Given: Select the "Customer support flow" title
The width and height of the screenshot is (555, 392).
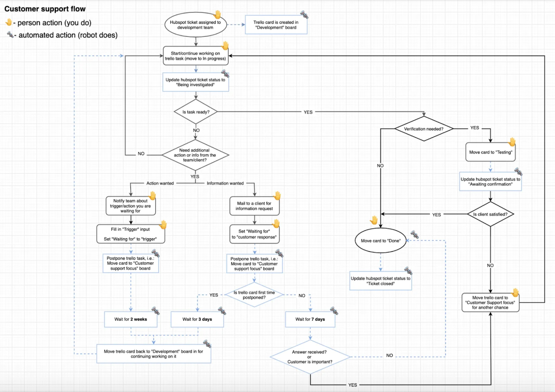Looking at the screenshot, I should point(45,9).
